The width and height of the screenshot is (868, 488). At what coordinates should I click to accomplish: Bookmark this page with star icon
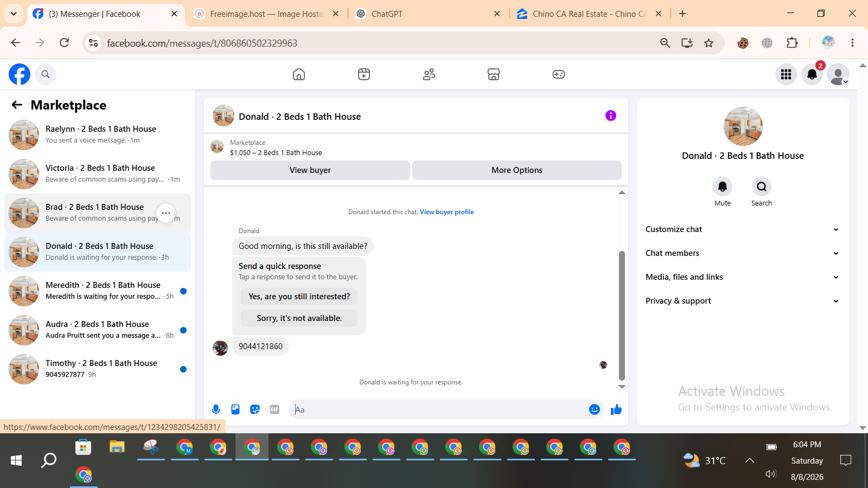(x=709, y=43)
